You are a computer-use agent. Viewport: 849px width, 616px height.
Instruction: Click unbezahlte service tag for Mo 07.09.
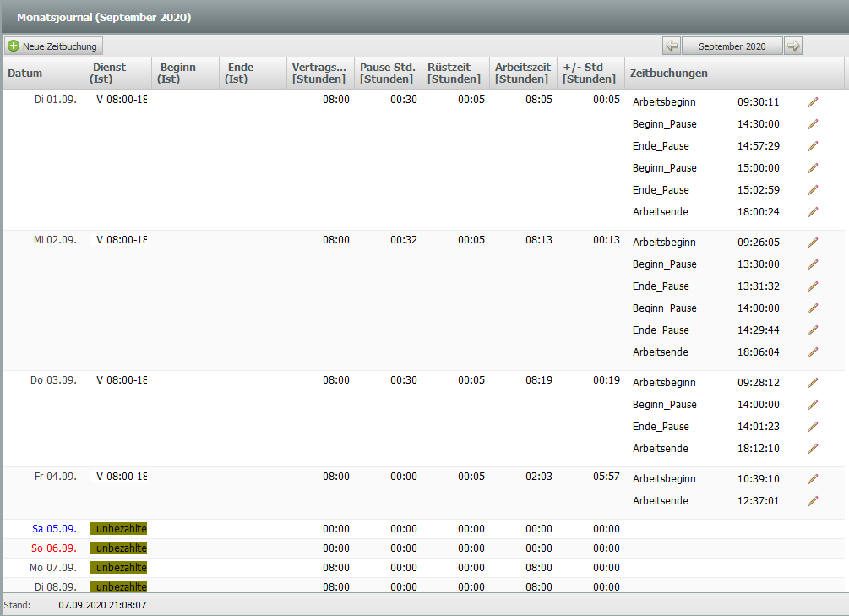pyautogui.click(x=118, y=568)
